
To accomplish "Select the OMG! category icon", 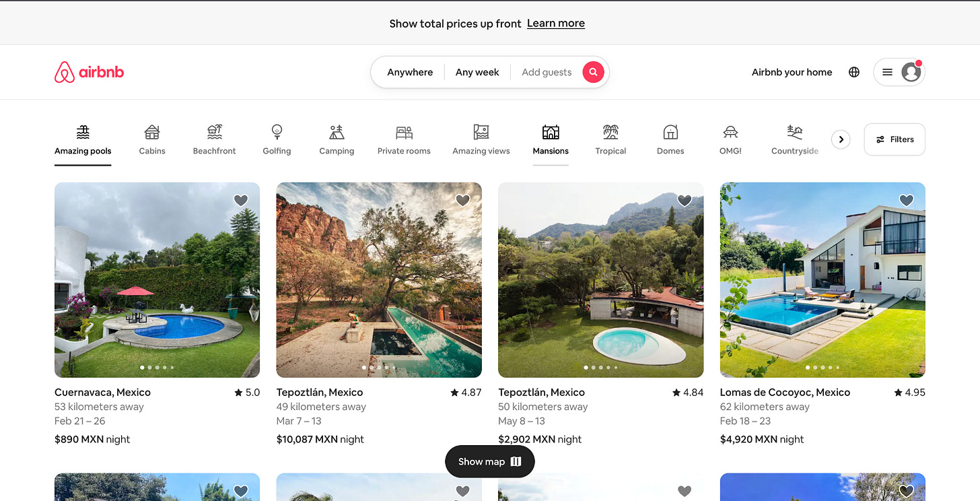I will (x=730, y=131).
